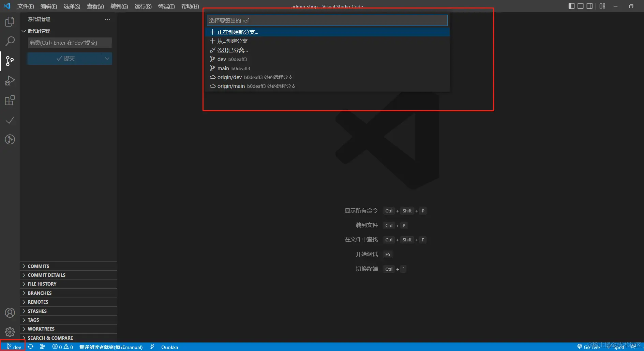Open the 运行(R) menu

[x=143, y=6]
